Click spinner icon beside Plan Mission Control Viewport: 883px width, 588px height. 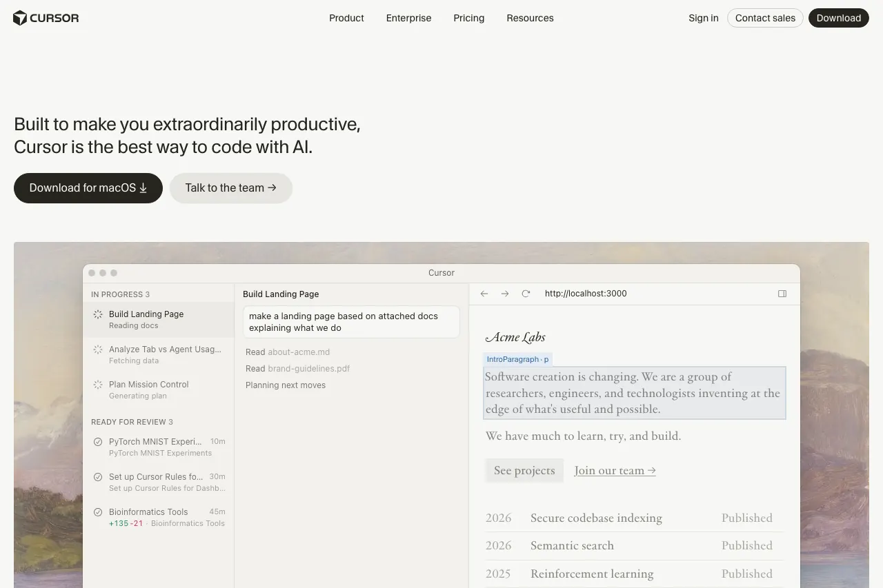point(98,385)
